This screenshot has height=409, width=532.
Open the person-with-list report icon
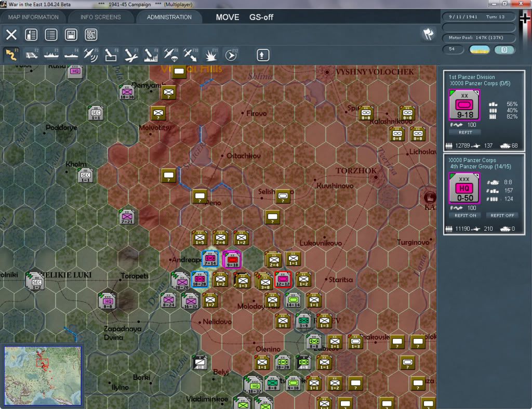click(x=31, y=35)
